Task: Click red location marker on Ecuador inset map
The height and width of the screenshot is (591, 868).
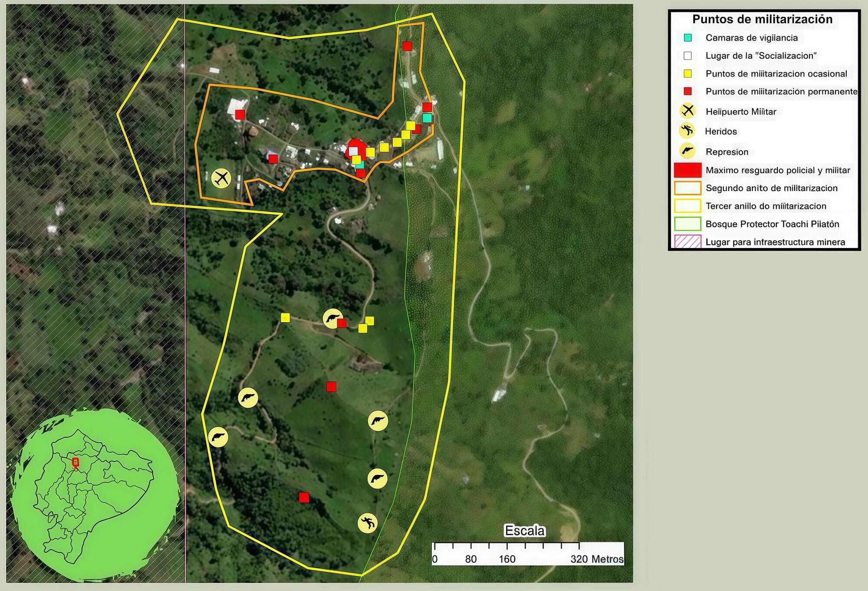Action: pyautogui.click(x=76, y=462)
